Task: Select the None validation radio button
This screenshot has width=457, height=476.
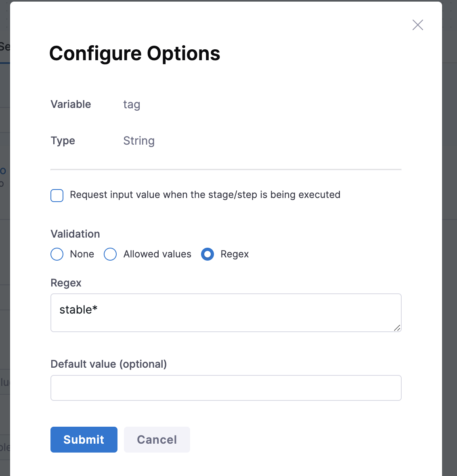Action: click(57, 254)
